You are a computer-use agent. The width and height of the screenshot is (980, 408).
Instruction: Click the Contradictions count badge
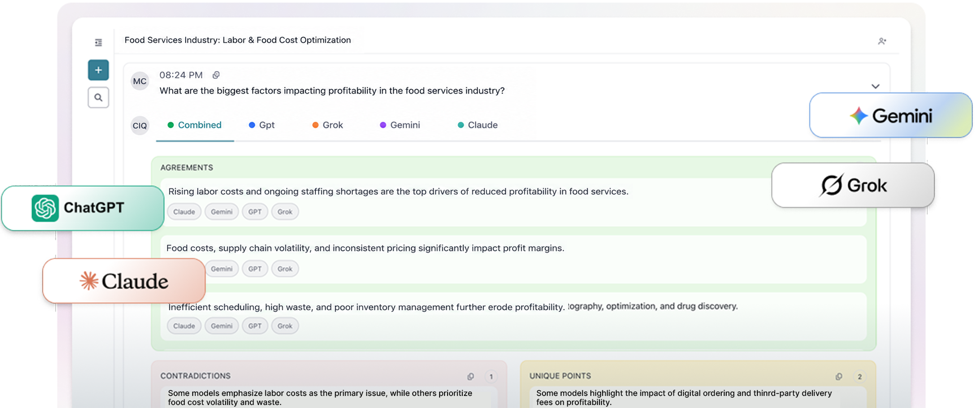coord(491,376)
